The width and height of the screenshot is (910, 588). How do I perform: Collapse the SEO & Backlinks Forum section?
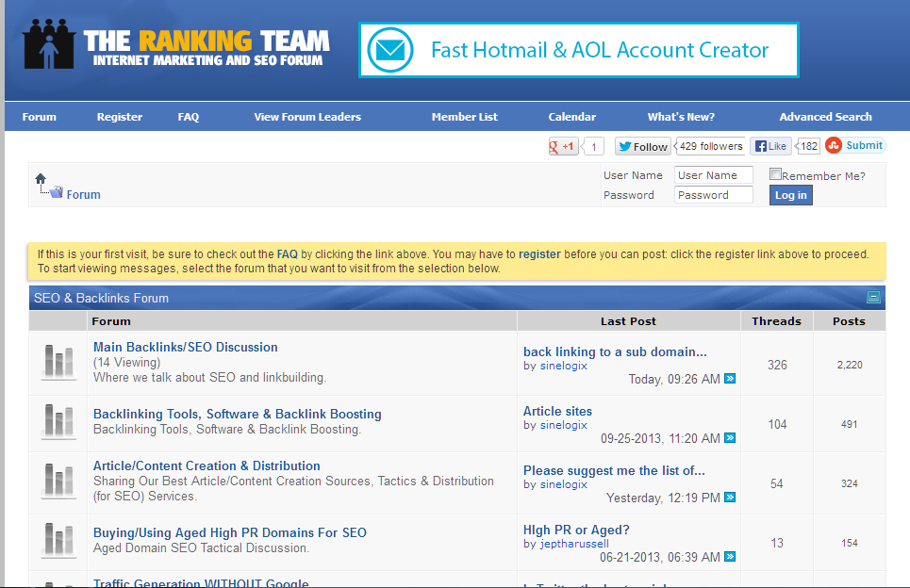tap(873, 298)
